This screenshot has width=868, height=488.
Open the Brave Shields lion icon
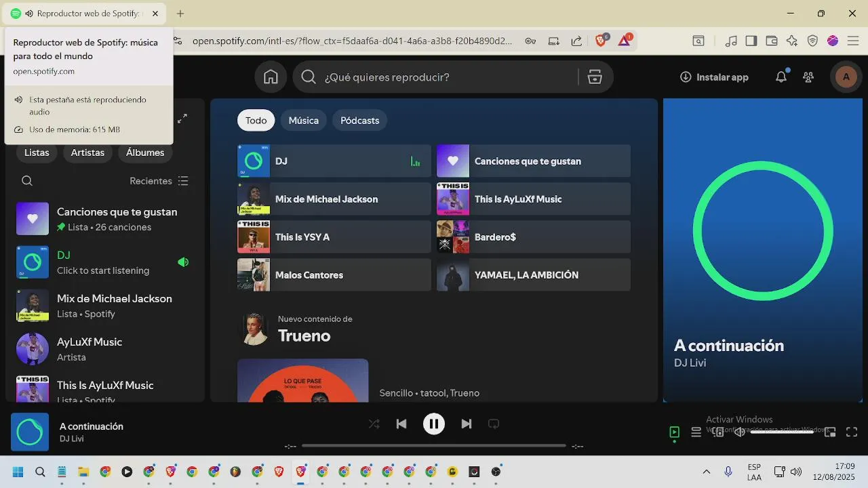pyautogui.click(x=601, y=41)
